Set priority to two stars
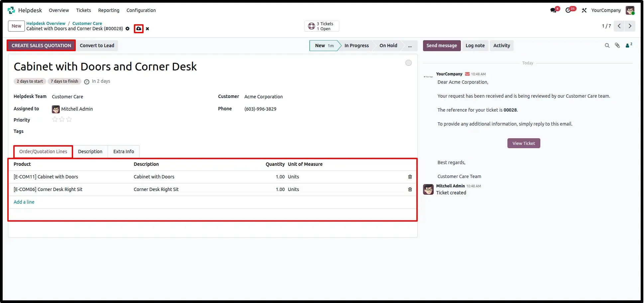The height and width of the screenshot is (303, 644). coord(62,119)
